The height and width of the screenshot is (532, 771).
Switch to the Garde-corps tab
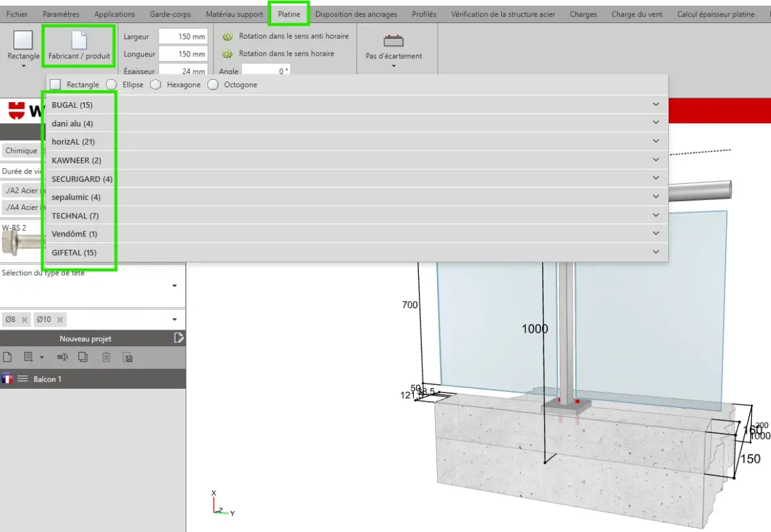(170, 14)
